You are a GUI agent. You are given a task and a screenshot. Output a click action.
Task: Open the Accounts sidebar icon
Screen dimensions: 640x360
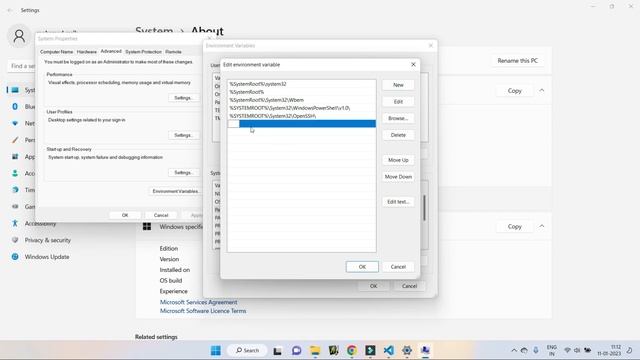click(x=15, y=173)
